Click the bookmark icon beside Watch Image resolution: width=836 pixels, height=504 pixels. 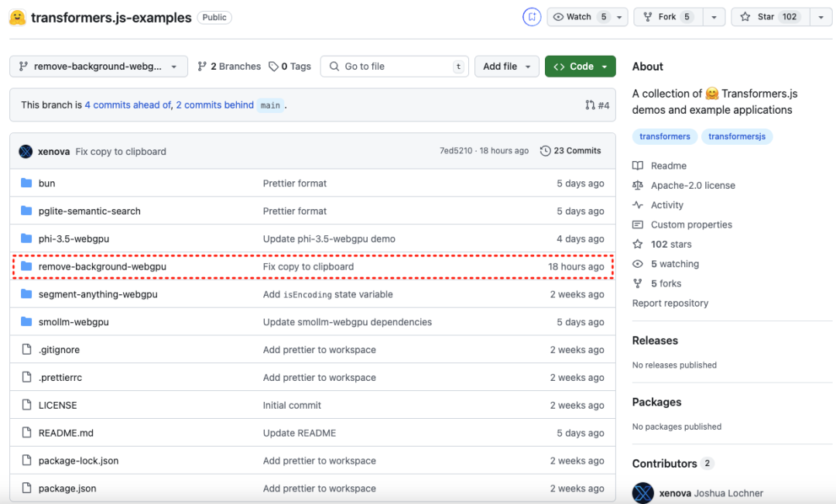pos(532,17)
